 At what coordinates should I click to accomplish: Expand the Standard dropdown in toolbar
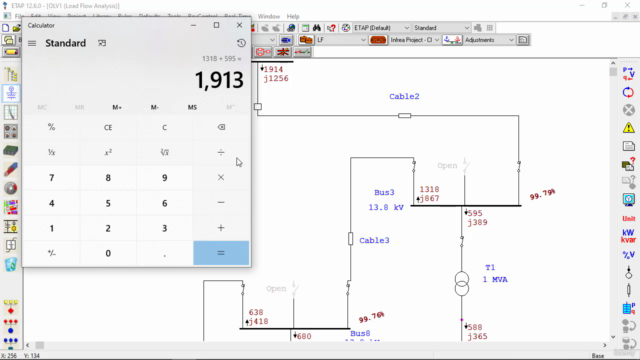click(467, 28)
